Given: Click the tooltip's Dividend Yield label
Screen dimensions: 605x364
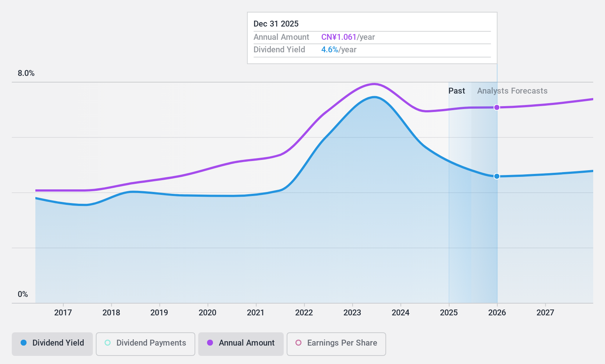Looking at the screenshot, I should (279, 50).
